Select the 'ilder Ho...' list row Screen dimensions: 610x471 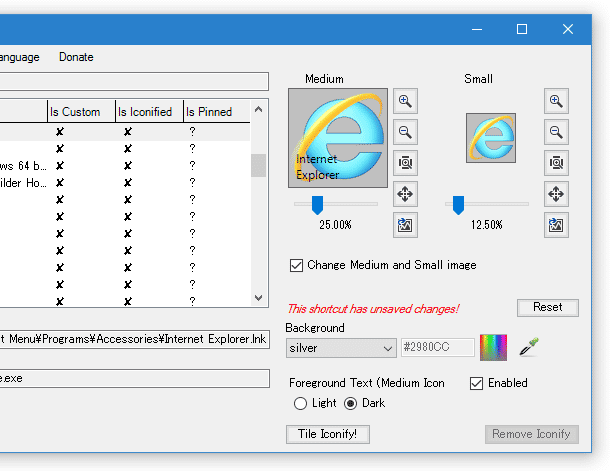[125, 183]
